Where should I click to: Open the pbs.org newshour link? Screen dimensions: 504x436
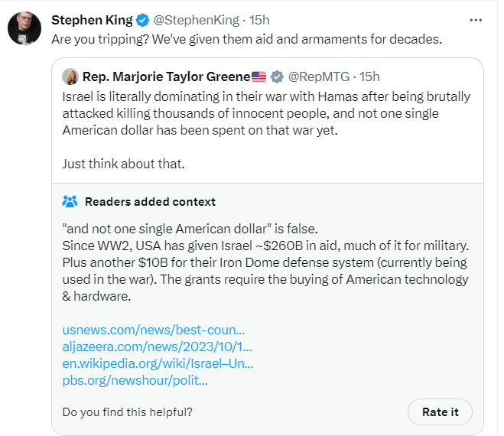pos(135,380)
